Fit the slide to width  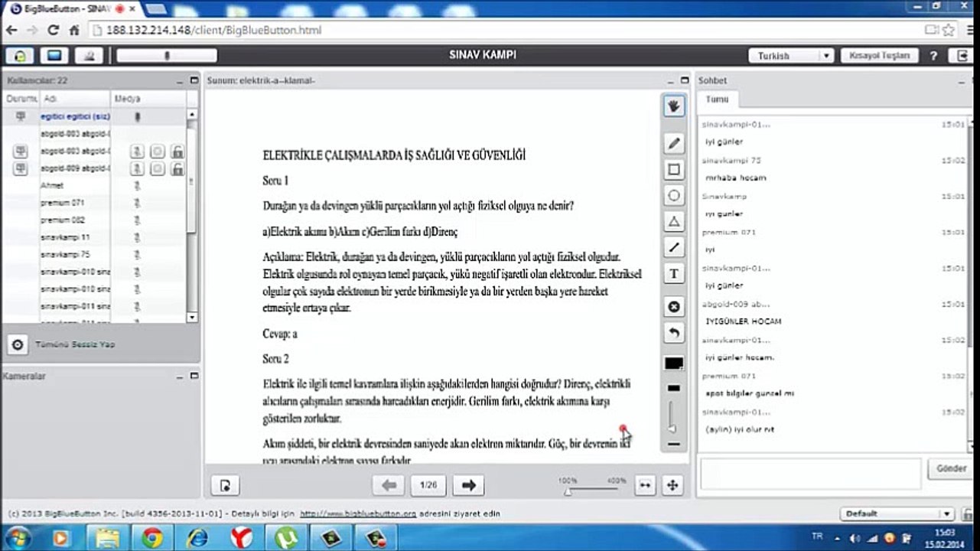tap(645, 484)
